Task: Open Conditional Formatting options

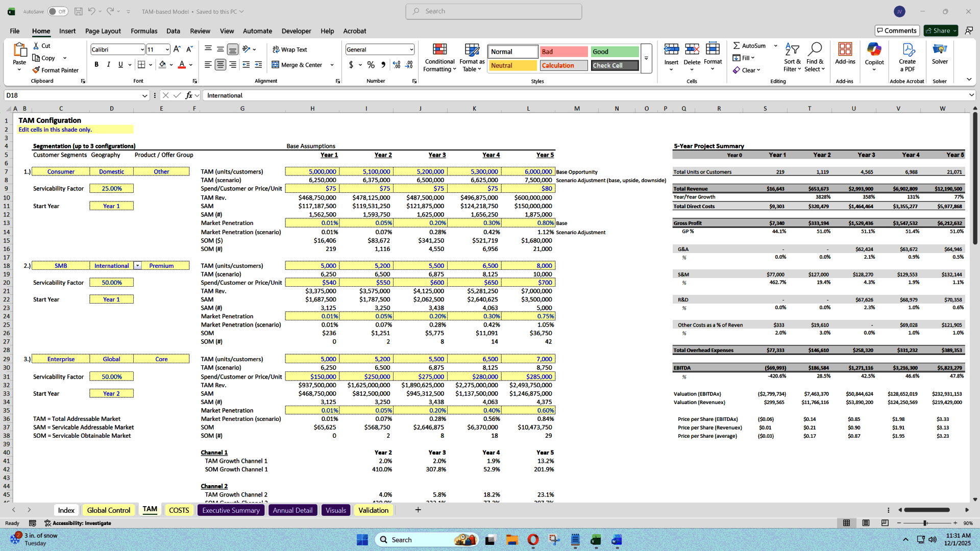Action: click(x=439, y=57)
